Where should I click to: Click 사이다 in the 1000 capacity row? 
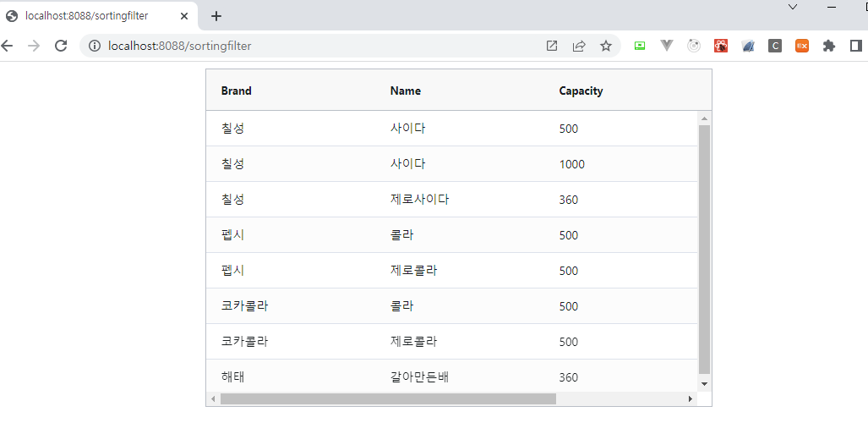click(407, 164)
